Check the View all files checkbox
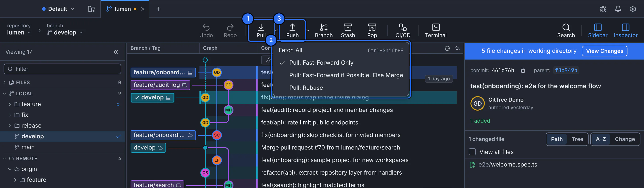The image size is (644, 188). (472, 152)
